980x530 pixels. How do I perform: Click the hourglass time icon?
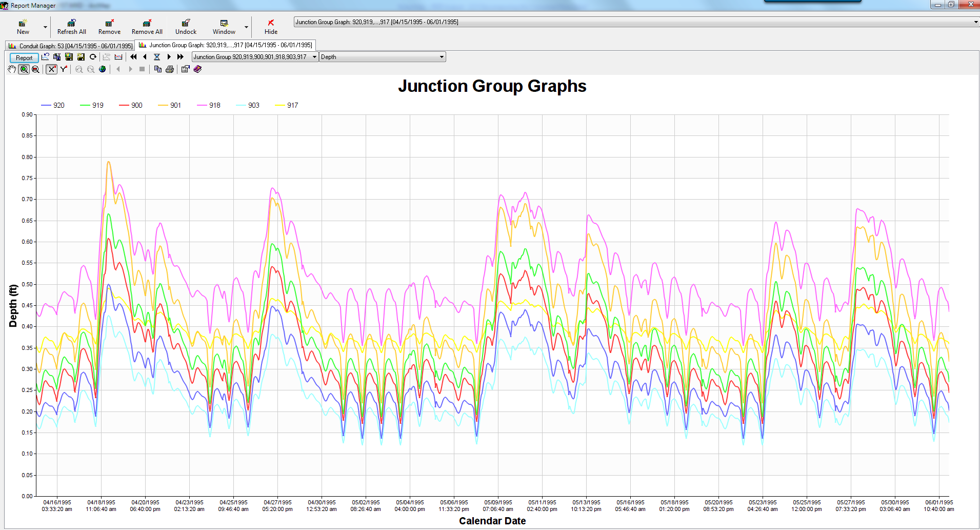coord(157,57)
